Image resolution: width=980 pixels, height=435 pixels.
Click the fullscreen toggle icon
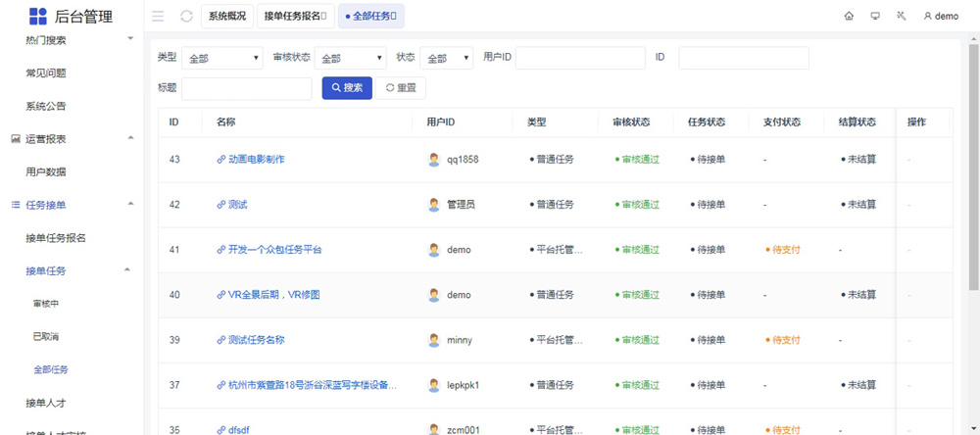[x=900, y=16]
